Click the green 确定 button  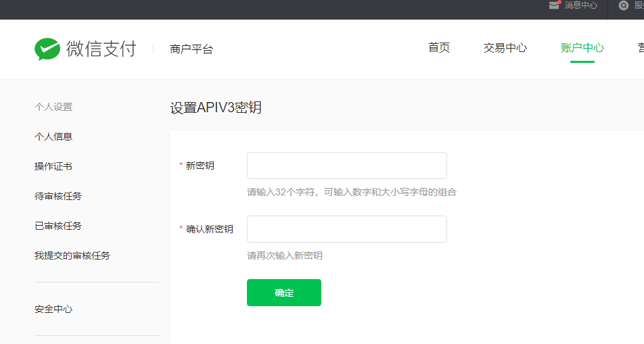tap(284, 293)
